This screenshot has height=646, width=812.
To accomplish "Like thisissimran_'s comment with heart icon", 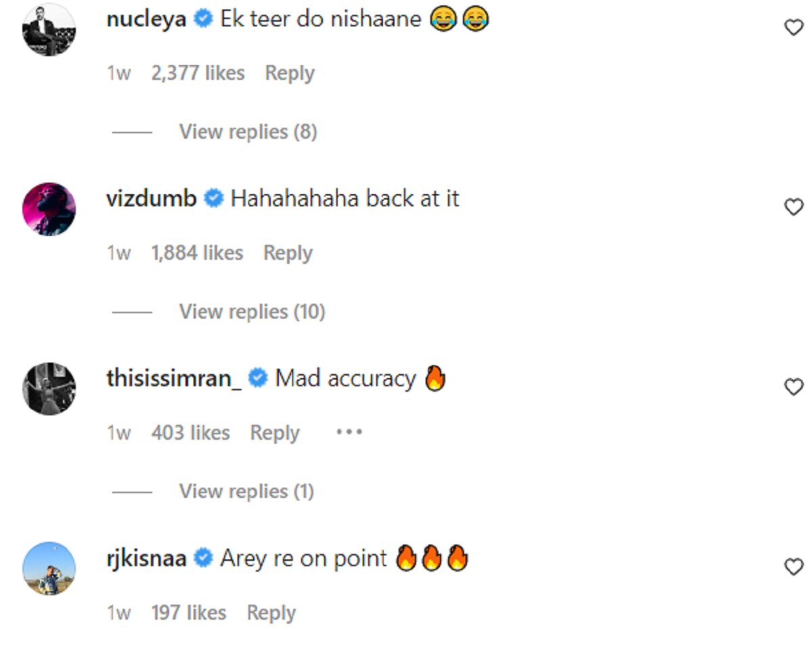I will tap(793, 387).
